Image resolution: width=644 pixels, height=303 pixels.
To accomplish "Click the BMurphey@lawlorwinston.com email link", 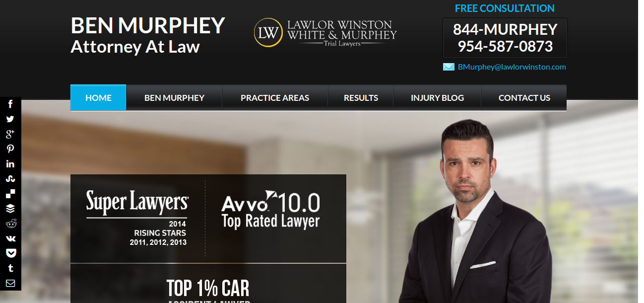I will (x=512, y=67).
